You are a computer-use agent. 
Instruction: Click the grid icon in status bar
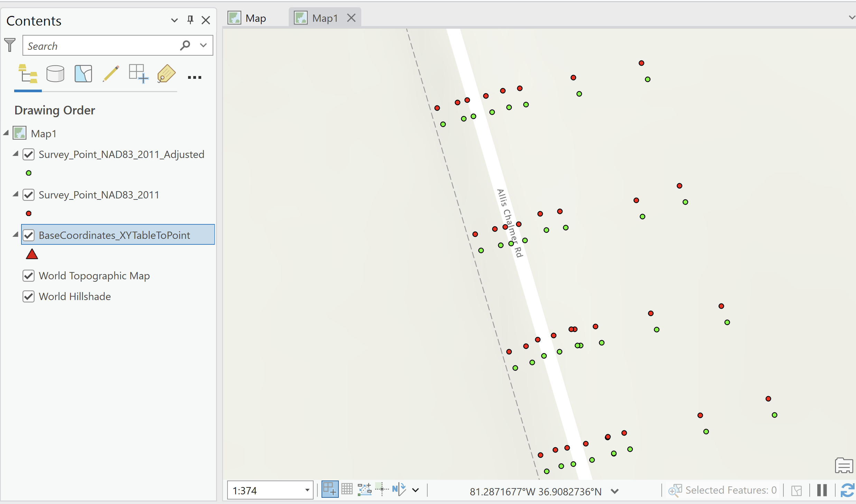coord(347,489)
